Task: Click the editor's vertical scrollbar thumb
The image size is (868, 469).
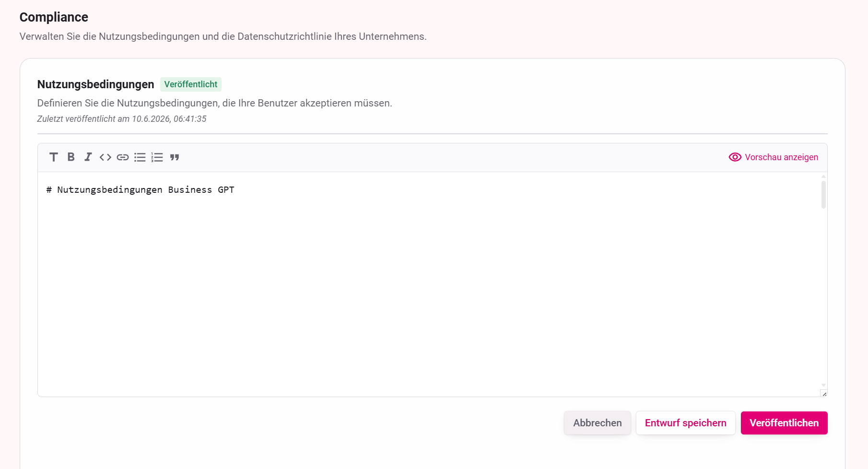Action: 823,195
